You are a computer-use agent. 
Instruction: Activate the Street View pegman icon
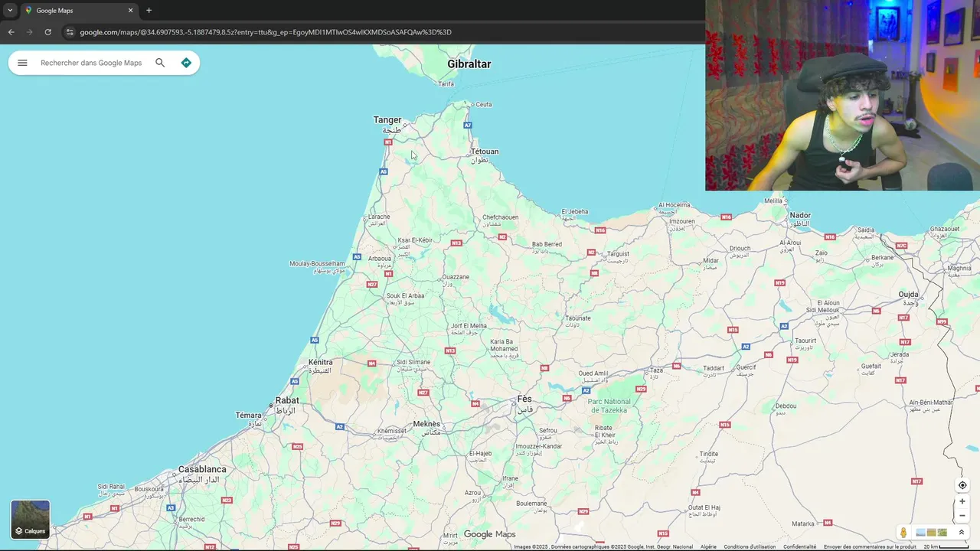(903, 533)
